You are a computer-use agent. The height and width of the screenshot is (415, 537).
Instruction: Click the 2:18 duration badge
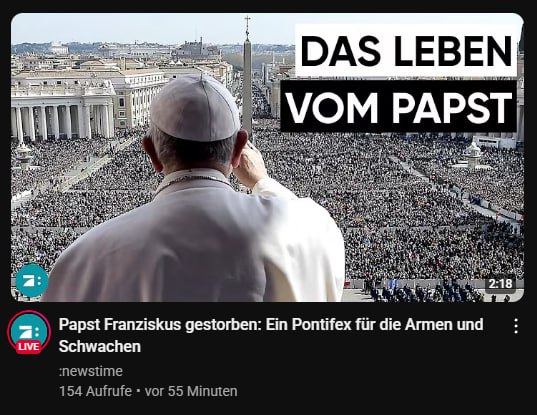click(x=500, y=284)
